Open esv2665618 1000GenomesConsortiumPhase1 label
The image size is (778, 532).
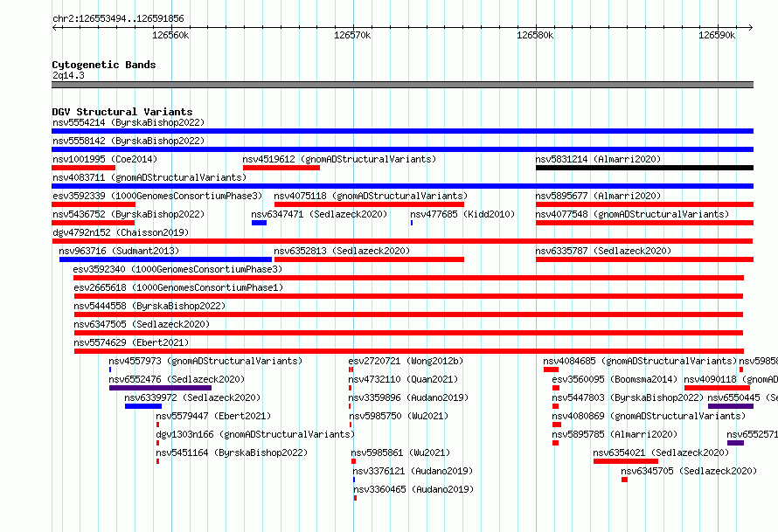click(178, 287)
